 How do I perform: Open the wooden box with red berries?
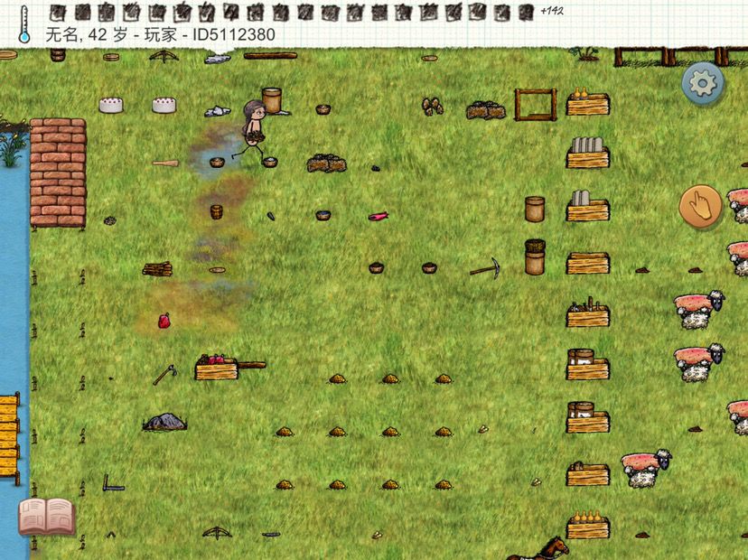[217, 368]
